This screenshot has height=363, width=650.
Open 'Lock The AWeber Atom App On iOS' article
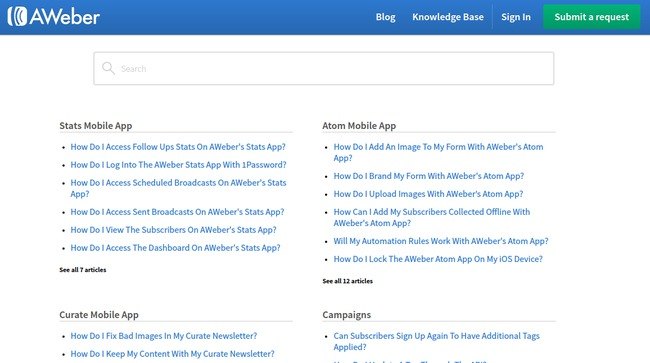click(438, 259)
